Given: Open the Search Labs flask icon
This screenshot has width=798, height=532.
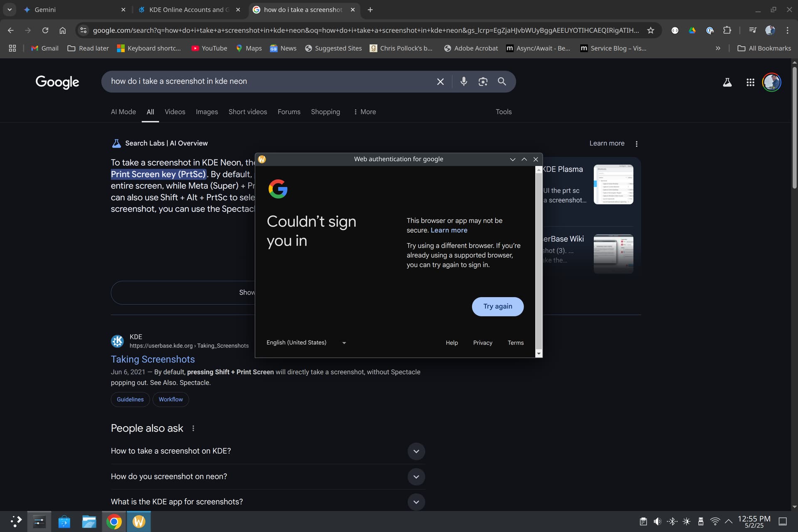Looking at the screenshot, I should click(727, 82).
